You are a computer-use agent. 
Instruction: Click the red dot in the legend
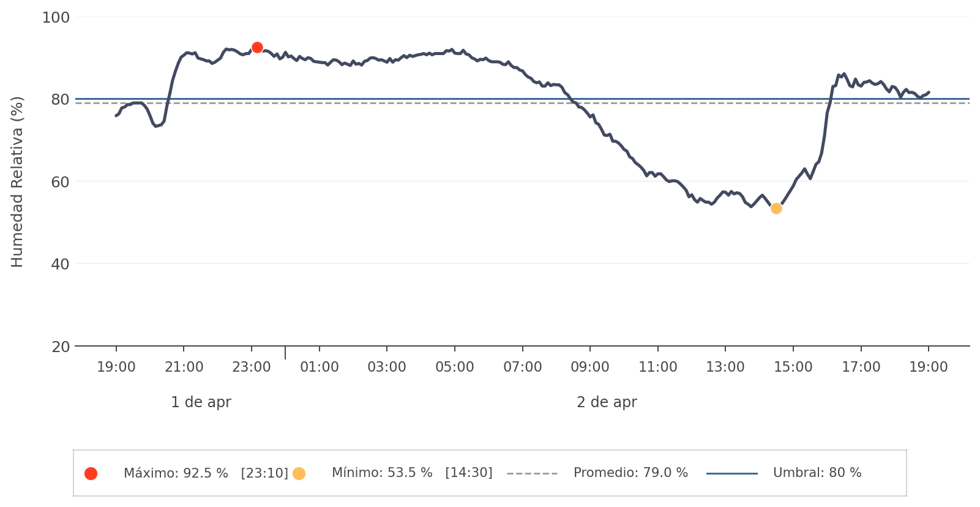91,473
